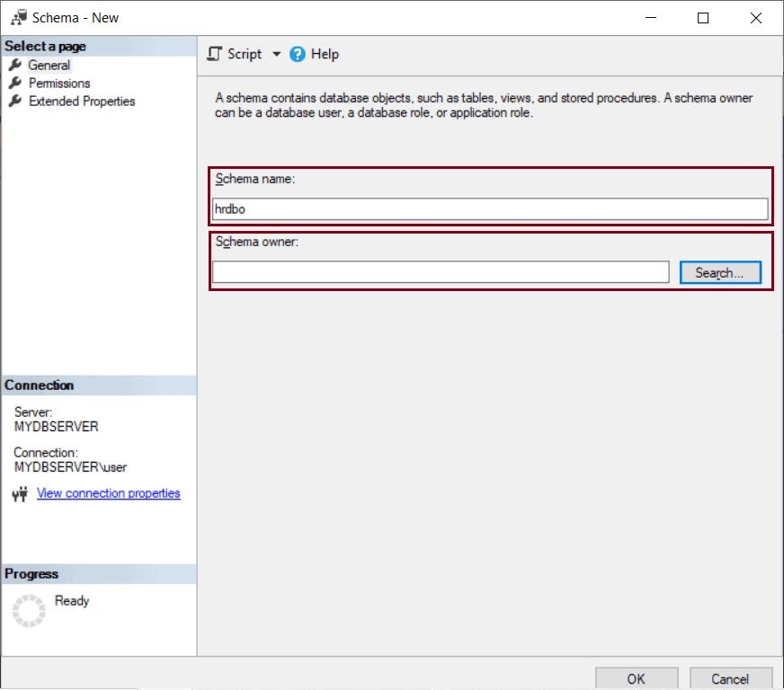Viewport: 784px width, 690px height.
Task: Select the Permissions page
Action: tap(61, 83)
